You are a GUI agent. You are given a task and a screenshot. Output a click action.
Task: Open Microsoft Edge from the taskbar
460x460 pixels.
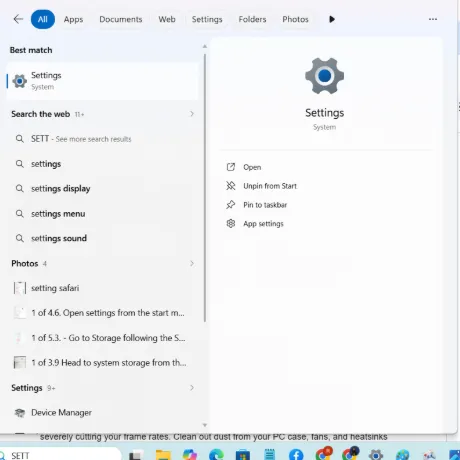pos(216,455)
